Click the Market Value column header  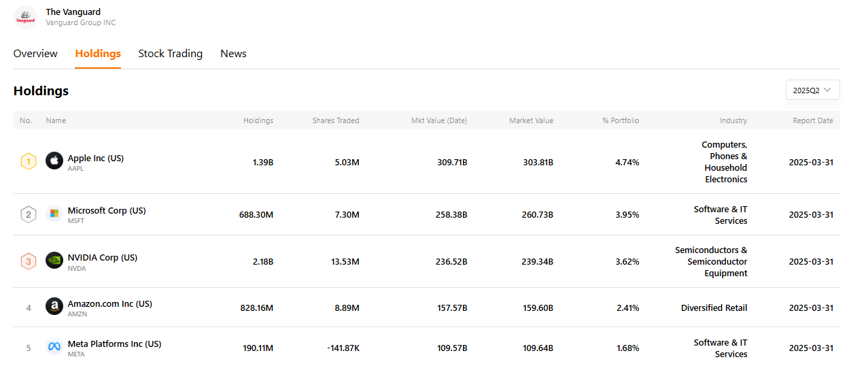pos(531,120)
